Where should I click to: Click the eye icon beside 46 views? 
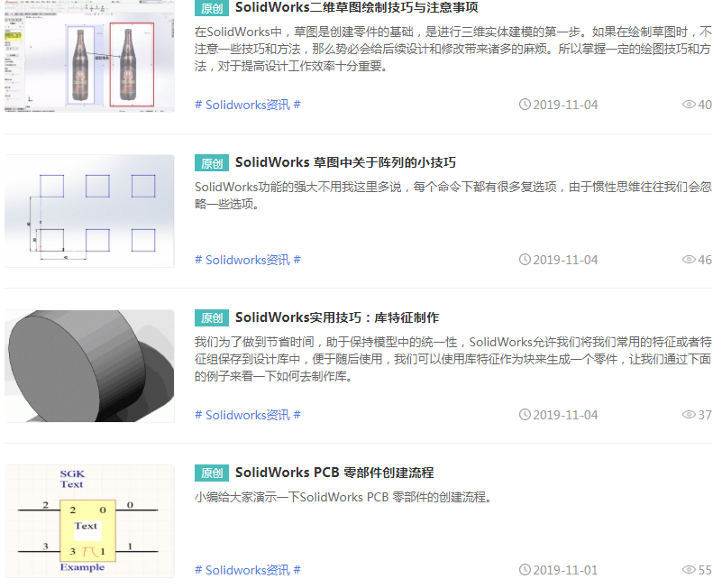coord(689,260)
